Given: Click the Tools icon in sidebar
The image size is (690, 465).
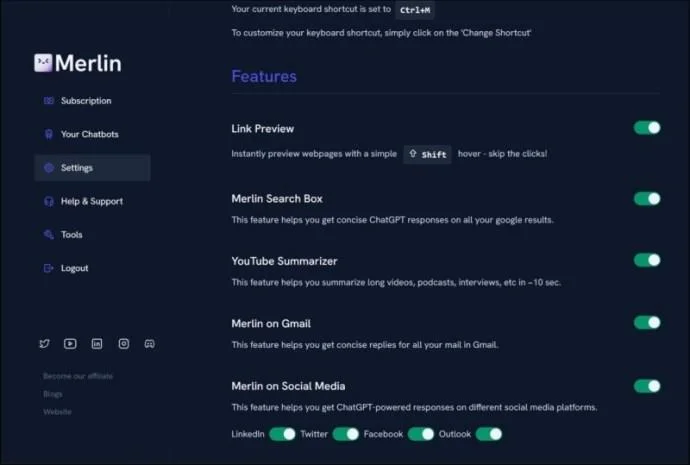Looking at the screenshot, I should [x=48, y=234].
